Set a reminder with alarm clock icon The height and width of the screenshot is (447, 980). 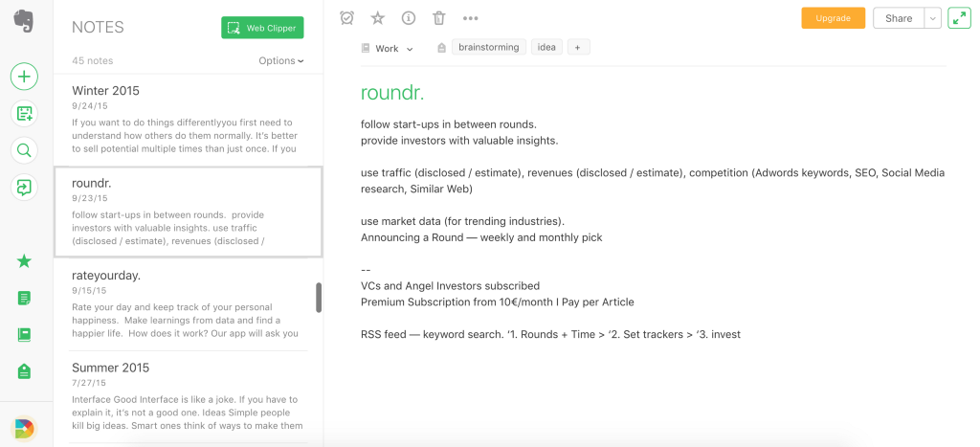[x=347, y=18]
